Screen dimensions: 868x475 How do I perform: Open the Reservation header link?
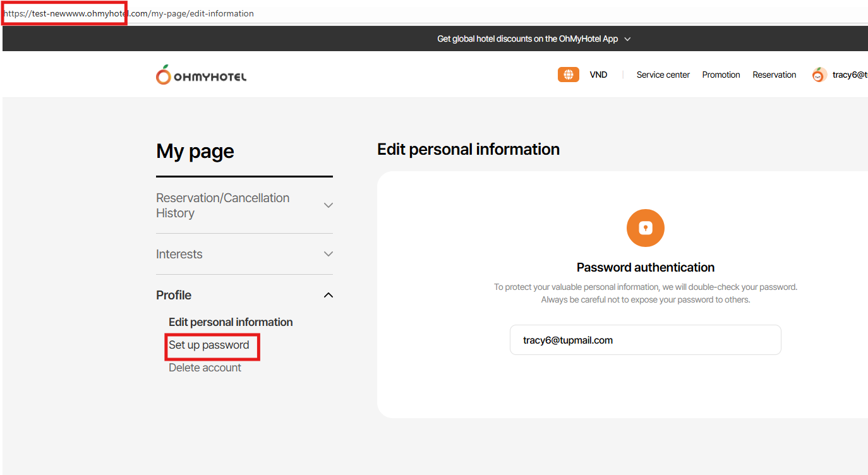click(x=774, y=75)
